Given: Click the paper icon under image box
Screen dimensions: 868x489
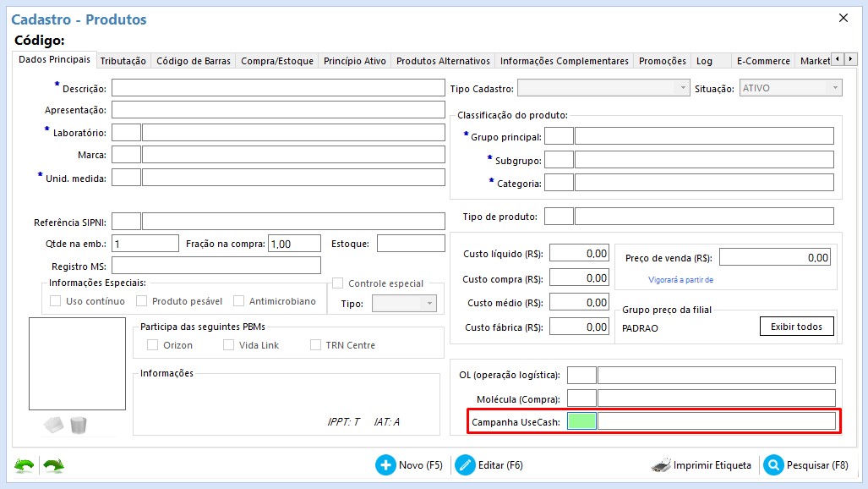Looking at the screenshot, I should 53,425.
